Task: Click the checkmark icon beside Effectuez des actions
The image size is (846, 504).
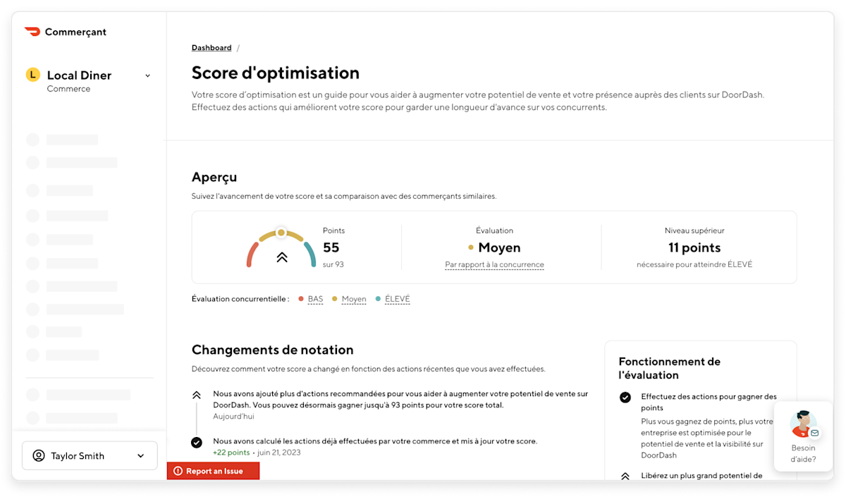Action: click(x=625, y=398)
